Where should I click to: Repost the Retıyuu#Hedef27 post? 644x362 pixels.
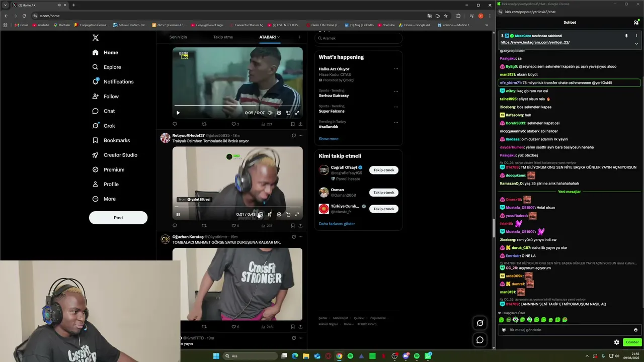click(204, 226)
